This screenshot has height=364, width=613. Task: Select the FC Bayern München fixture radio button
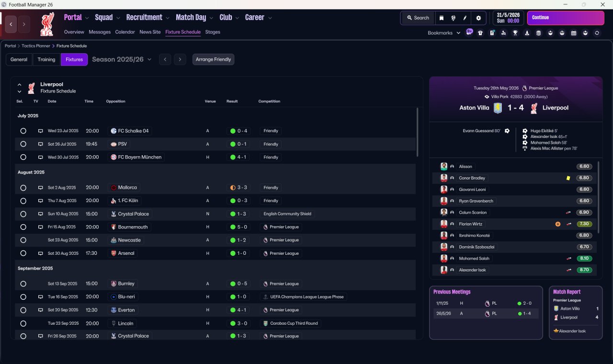23,157
